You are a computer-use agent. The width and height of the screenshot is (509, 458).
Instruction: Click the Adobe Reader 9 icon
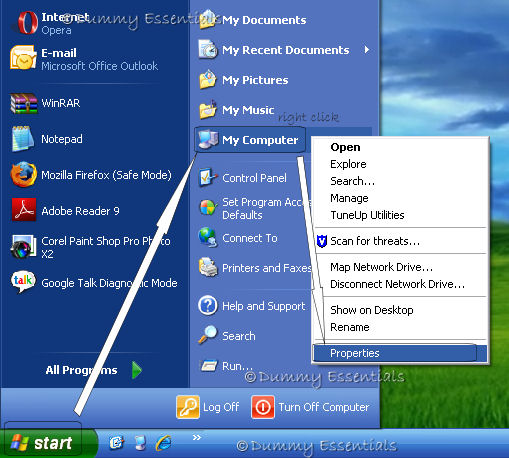pos(24,210)
